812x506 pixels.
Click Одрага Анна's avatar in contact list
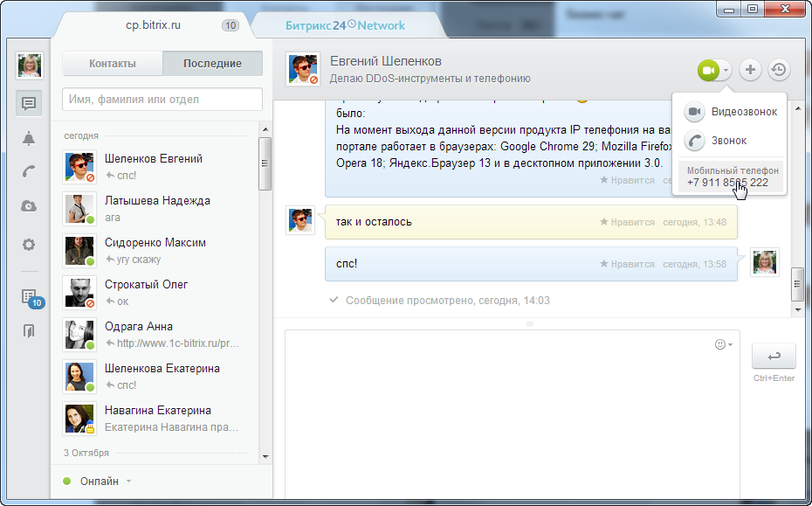coord(79,335)
